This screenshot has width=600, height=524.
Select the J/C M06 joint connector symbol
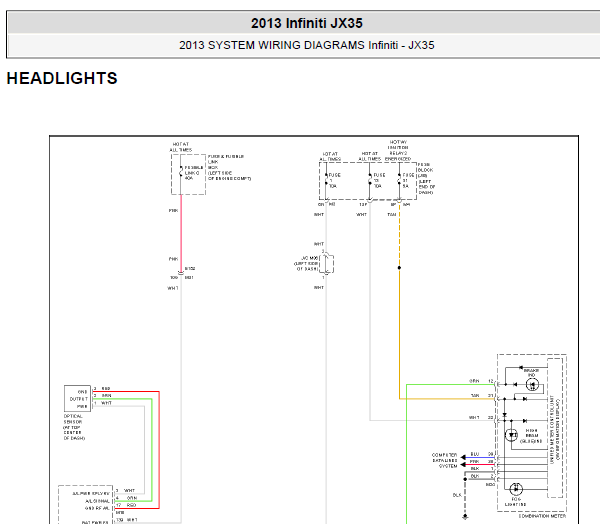click(x=327, y=264)
